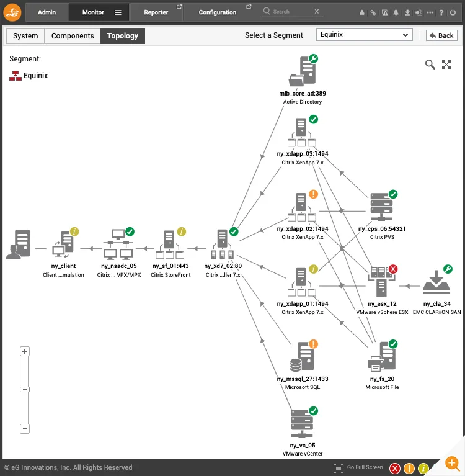Select the ny_mssql_27:1433 SQL node

pyautogui.click(x=302, y=357)
